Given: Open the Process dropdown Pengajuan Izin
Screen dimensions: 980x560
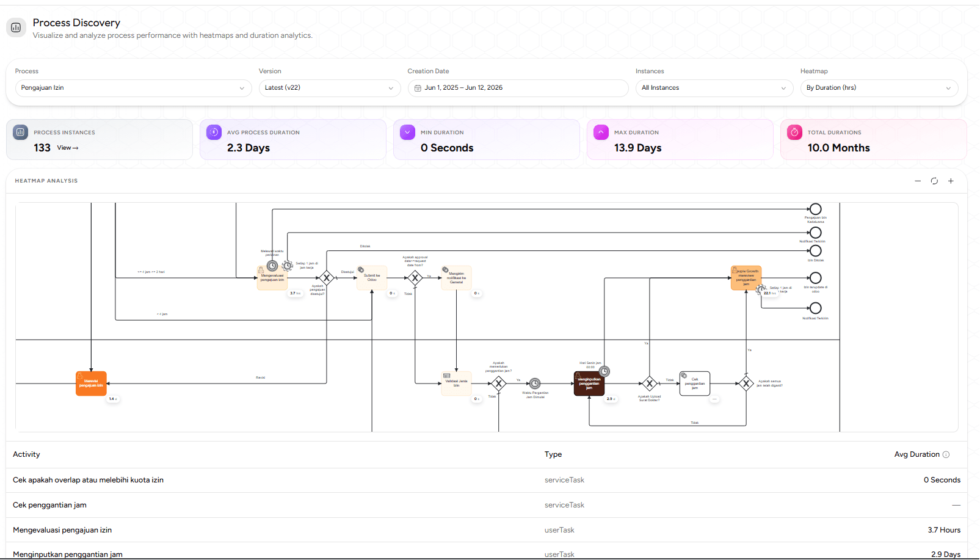Looking at the screenshot, I should pos(133,88).
